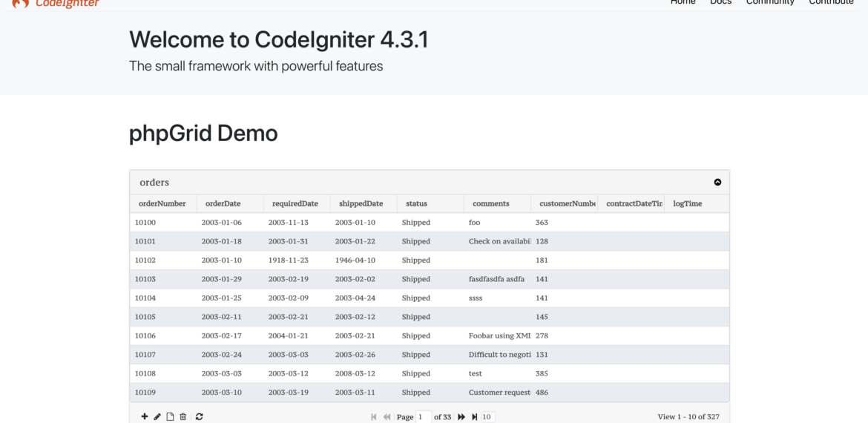Viewport: 868px width, 423px height.
Task: Sort by contractDateTime column header
Action: (x=631, y=204)
